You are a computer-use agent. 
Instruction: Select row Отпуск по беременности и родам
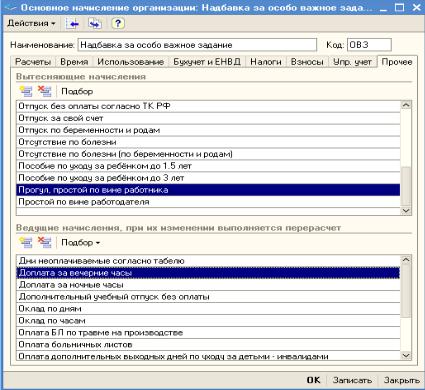(208, 130)
